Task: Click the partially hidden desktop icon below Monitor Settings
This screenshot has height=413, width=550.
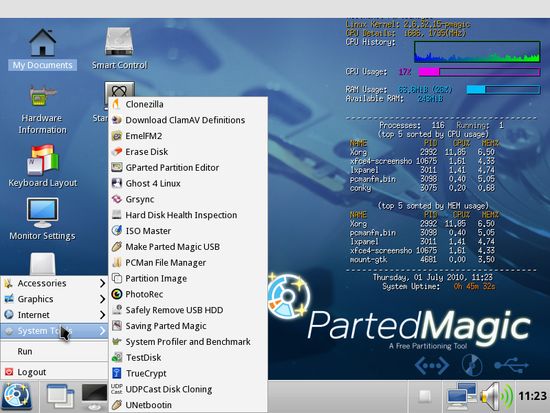Action: coord(42,264)
